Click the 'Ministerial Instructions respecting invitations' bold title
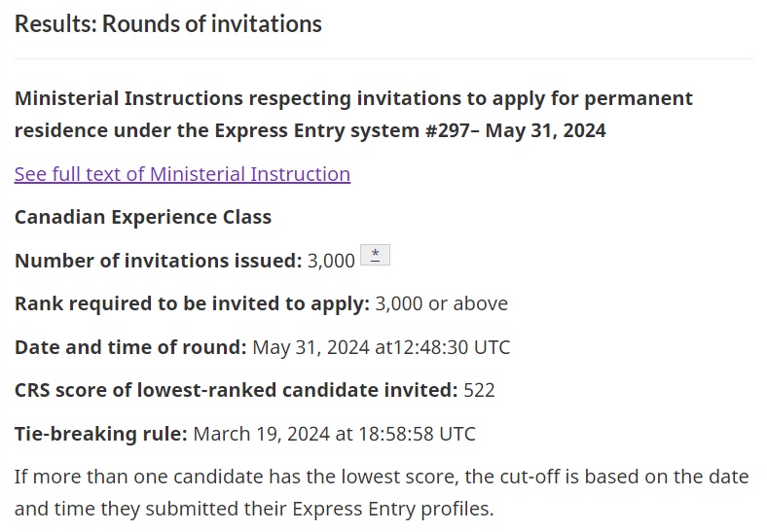The height and width of the screenshot is (532, 767). [353, 115]
